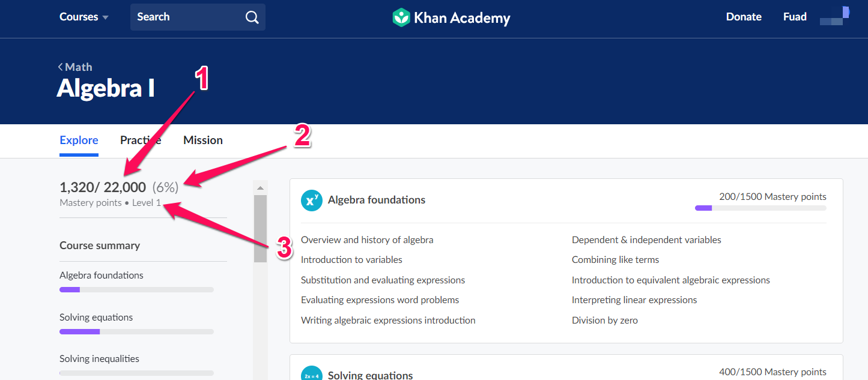Type in the Search field
This screenshot has height=380, width=868.
(186, 17)
